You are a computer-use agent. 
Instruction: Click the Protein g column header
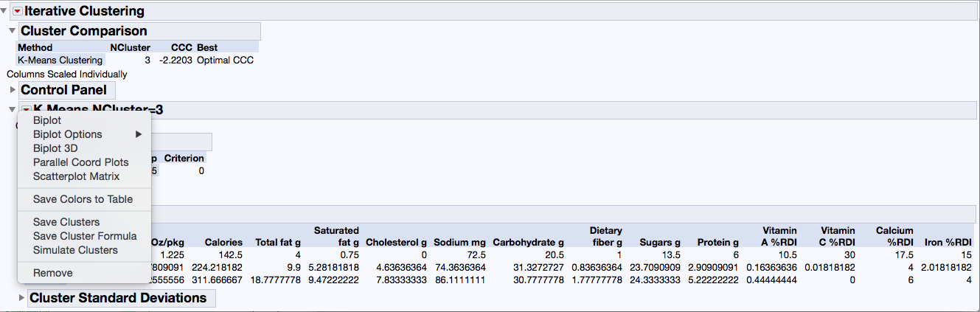717,242
